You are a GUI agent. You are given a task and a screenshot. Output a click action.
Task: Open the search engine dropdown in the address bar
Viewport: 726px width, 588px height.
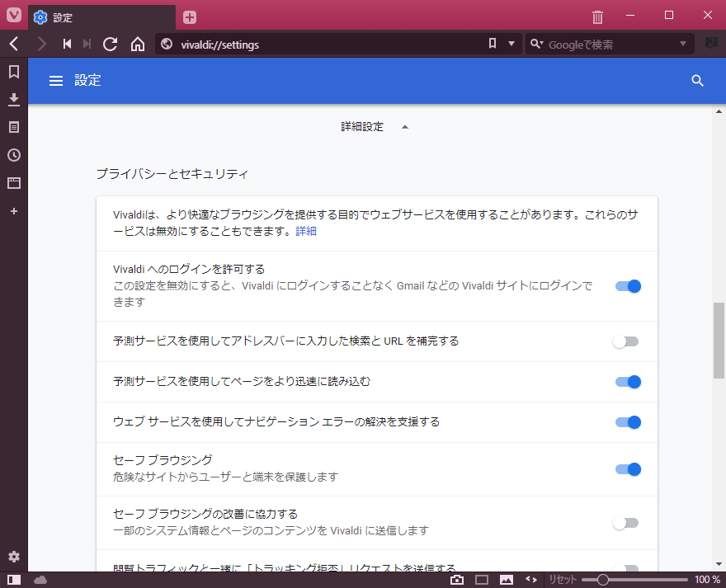(681, 44)
